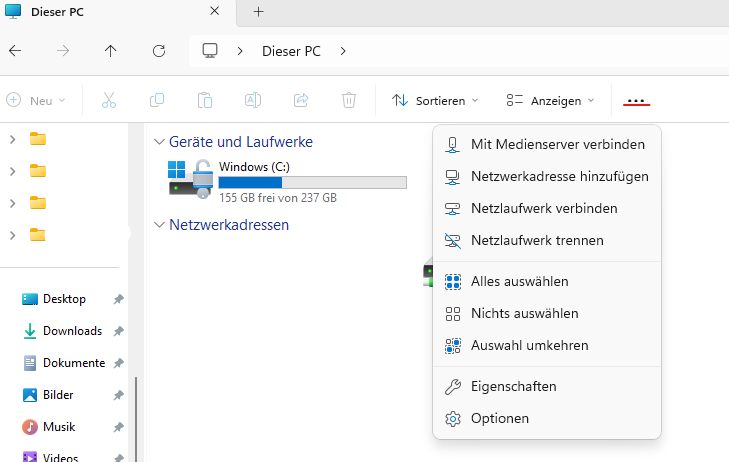Collapse the Geräte und Laufwerke group
Image resolution: width=729 pixels, height=462 pixels.
[158, 142]
